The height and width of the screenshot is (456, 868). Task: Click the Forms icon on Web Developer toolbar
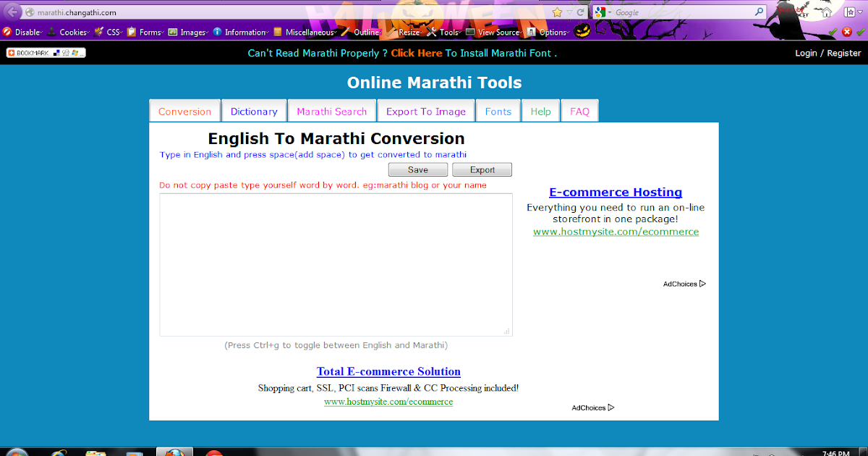[x=130, y=31]
